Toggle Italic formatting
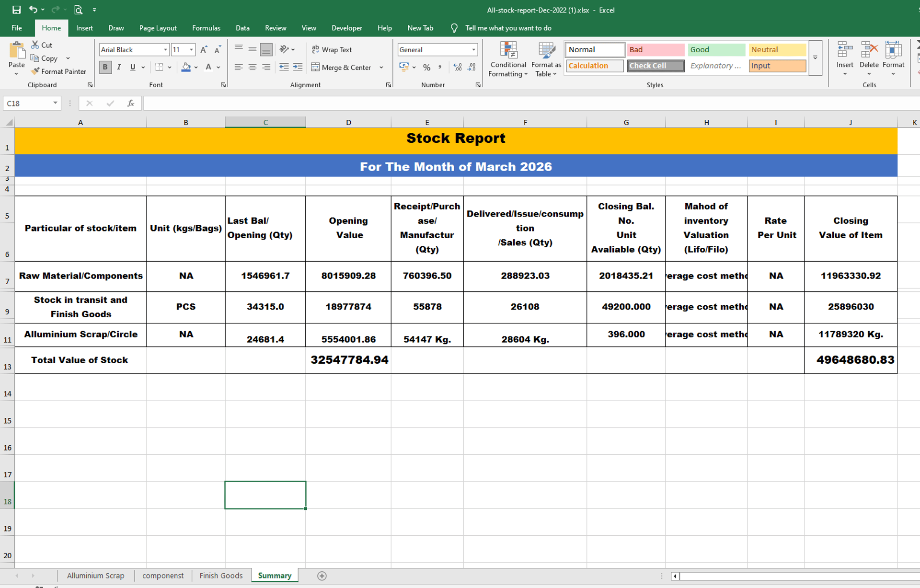 (x=119, y=67)
